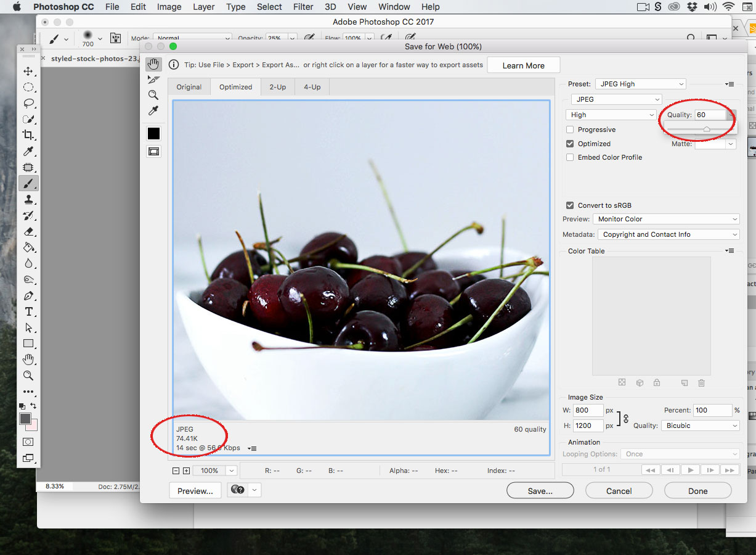Select the Pen tool
This screenshot has height=555, width=756.
click(28, 296)
